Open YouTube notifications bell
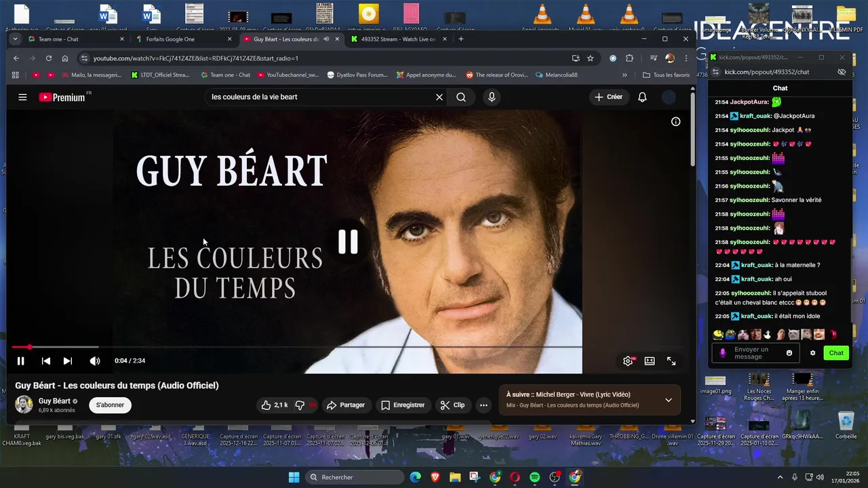The width and height of the screenshot is (868, 488). [642, 97]
